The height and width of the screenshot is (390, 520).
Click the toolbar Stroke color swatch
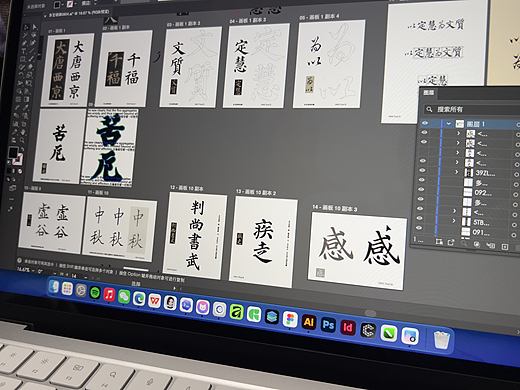tap(18, 159)
